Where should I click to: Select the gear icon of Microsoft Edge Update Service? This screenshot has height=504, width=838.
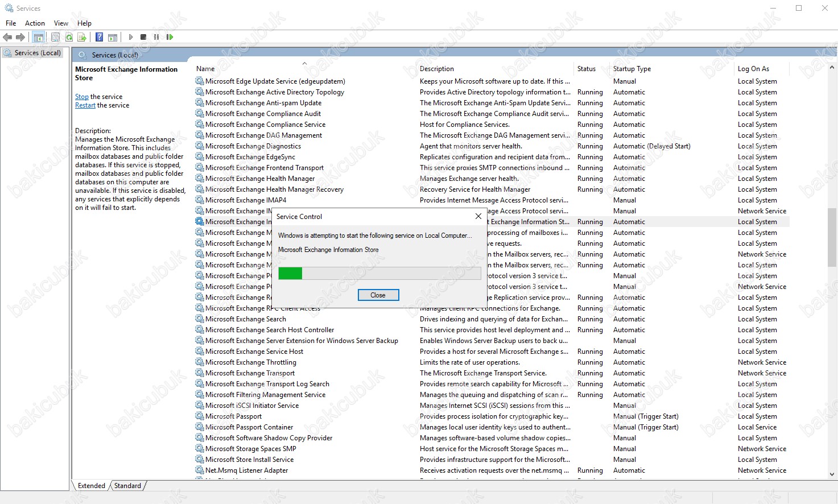(199, 81)
